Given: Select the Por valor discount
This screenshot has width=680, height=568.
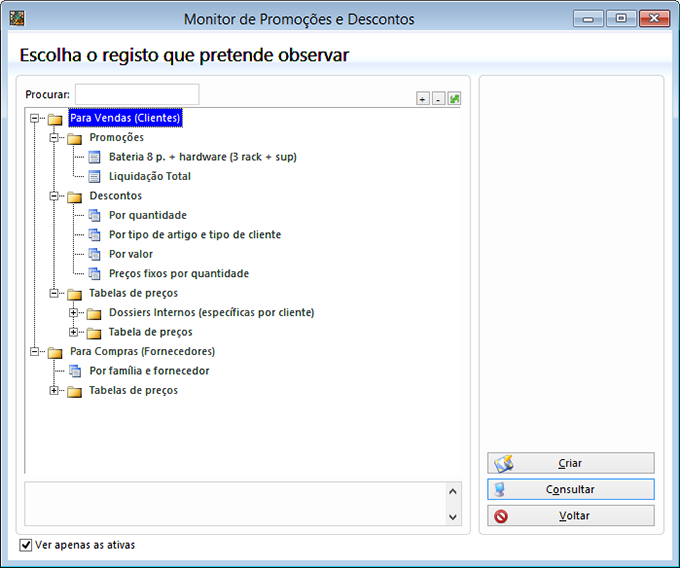Looking at the screenshot, I should pyautogui.click(x=131, y=255).
